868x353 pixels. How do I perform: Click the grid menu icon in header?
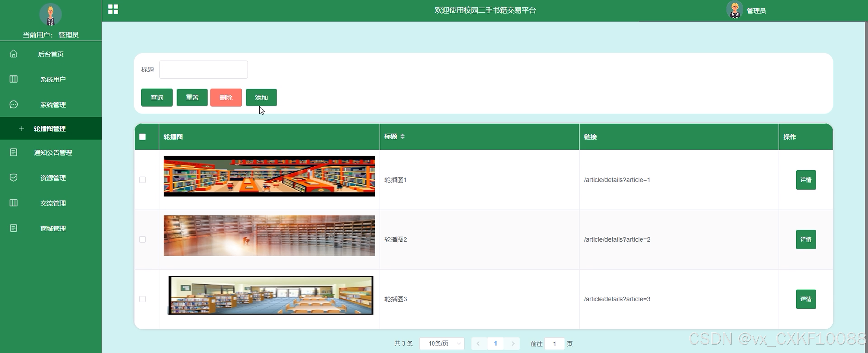[113, 9]
